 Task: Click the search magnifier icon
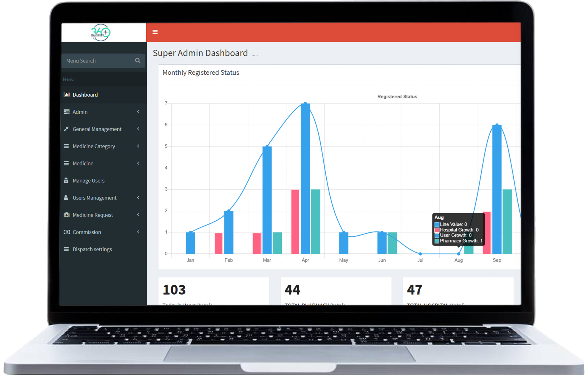coord(138,61)
